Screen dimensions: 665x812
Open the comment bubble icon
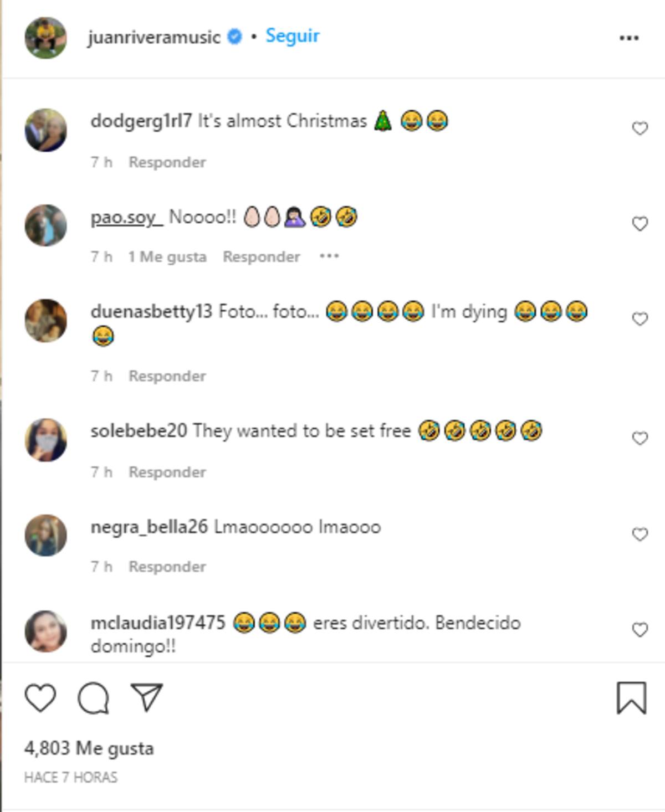[93, 698]
